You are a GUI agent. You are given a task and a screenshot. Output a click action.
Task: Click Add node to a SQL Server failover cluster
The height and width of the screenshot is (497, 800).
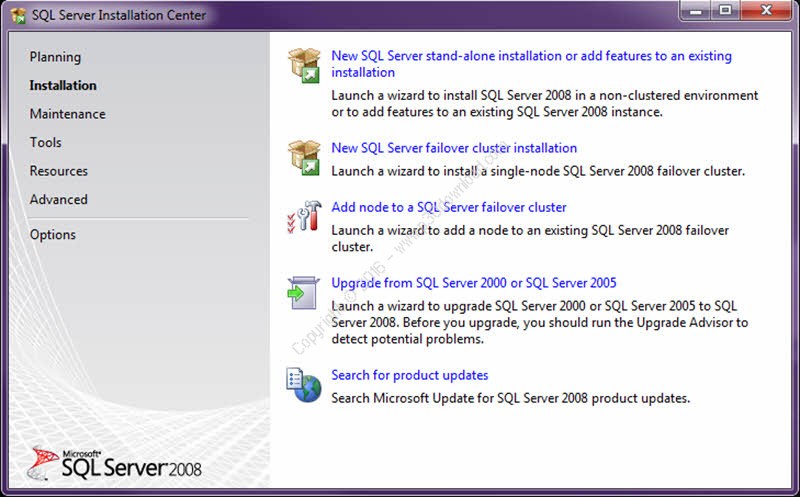[449, 208]
